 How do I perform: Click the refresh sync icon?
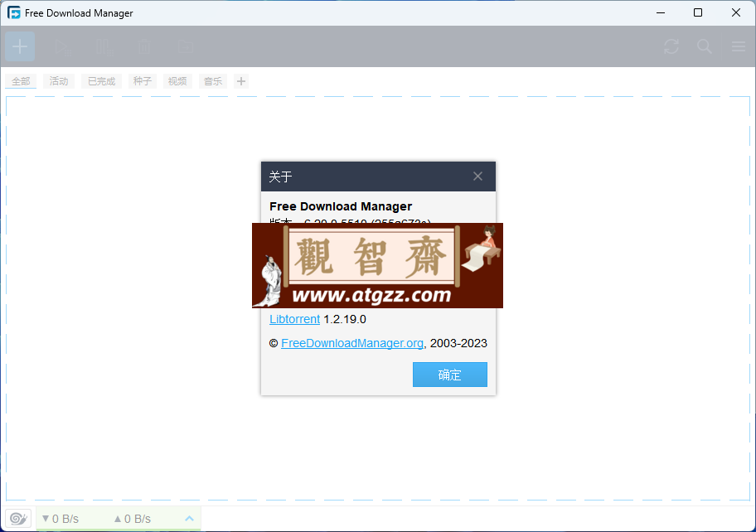click(671, 46)
